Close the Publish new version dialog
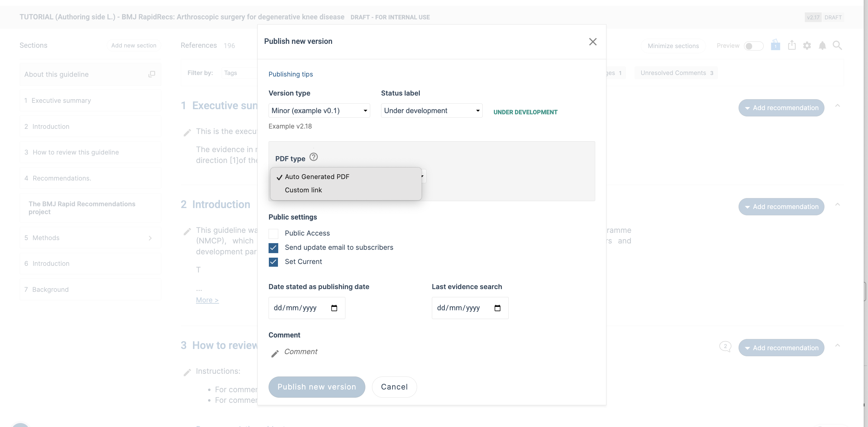Viewport: 868px width, 427px height. click(593, 42)
